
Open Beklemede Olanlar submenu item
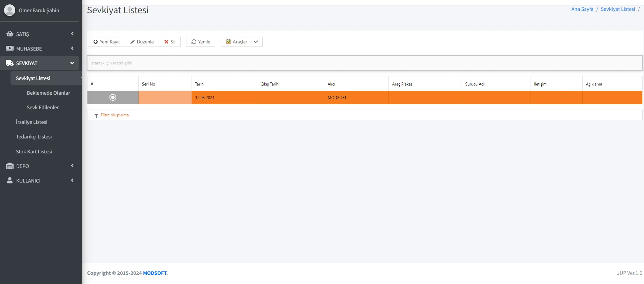click(48, 93)
